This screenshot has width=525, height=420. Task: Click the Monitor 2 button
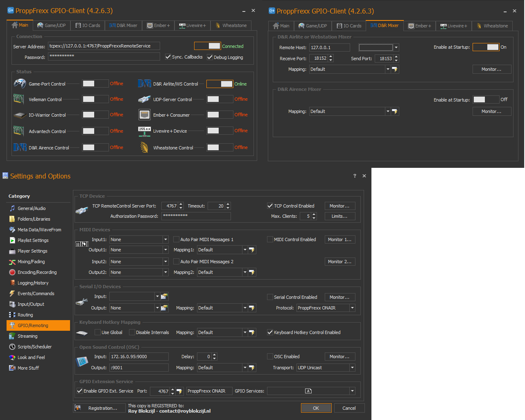pos(340,262)
